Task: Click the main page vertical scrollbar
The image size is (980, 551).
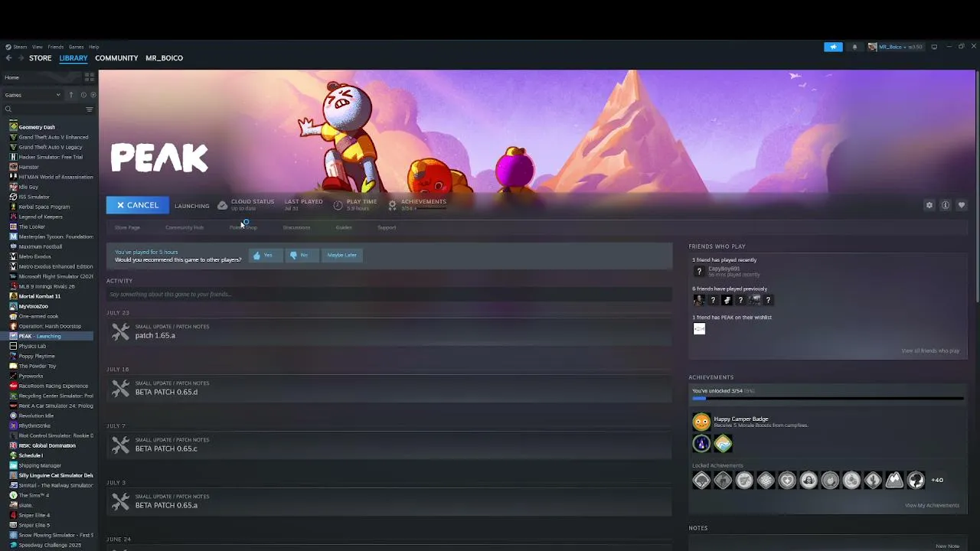Action: point(977,187)
